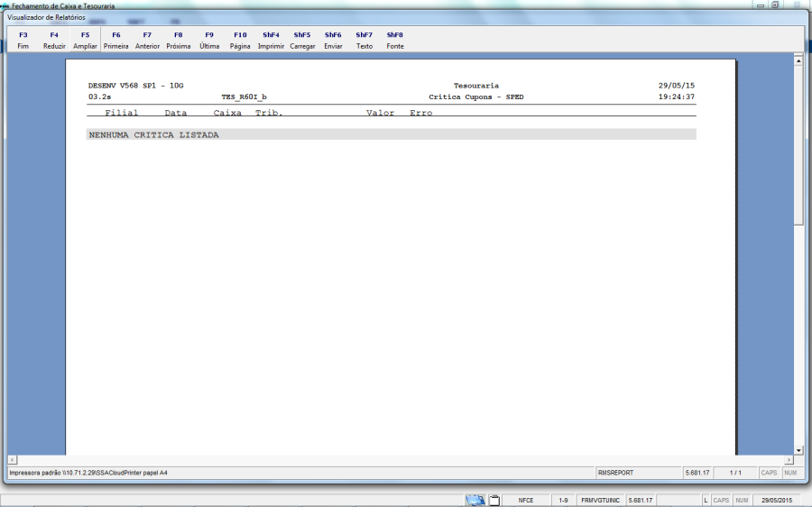The image size is (812, 507).
Task: Click '1-9' cell in bottom status bar
Action: [x=563, y=501]
